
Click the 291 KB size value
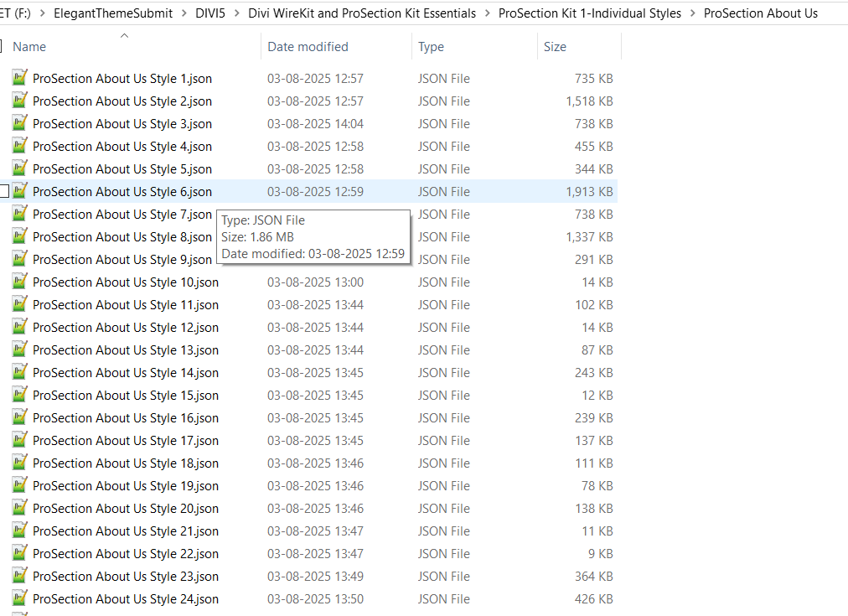594,260
